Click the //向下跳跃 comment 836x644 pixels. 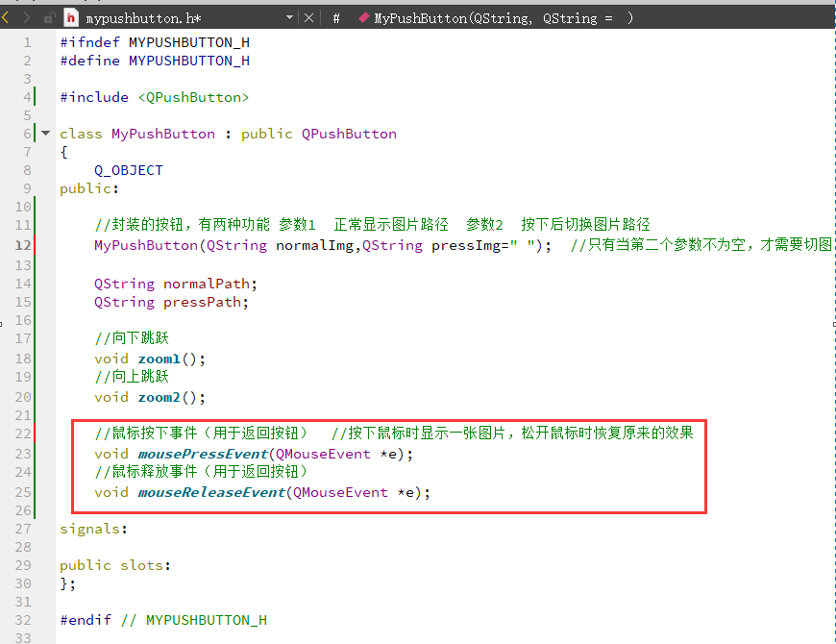click(x=132, y=338)
